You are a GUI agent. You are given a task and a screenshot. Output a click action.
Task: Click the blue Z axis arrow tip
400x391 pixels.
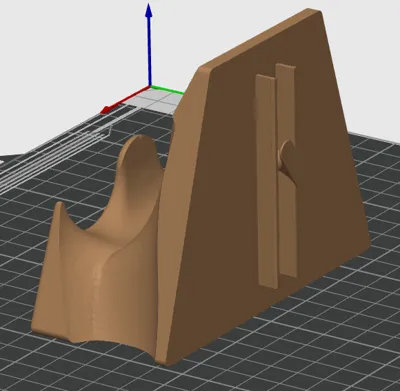click(x=149, y=10)
